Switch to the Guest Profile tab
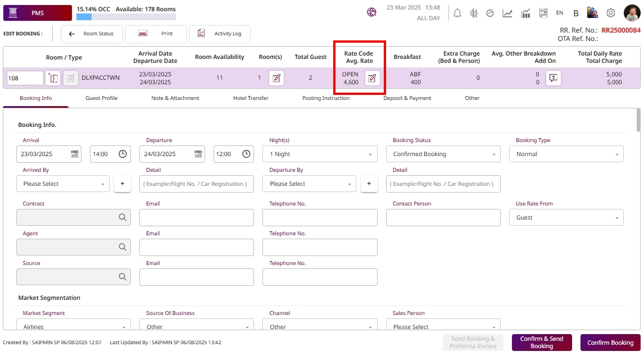Image resolution: width=644 pixels, height=356 pixels. (x=102, y=98)
